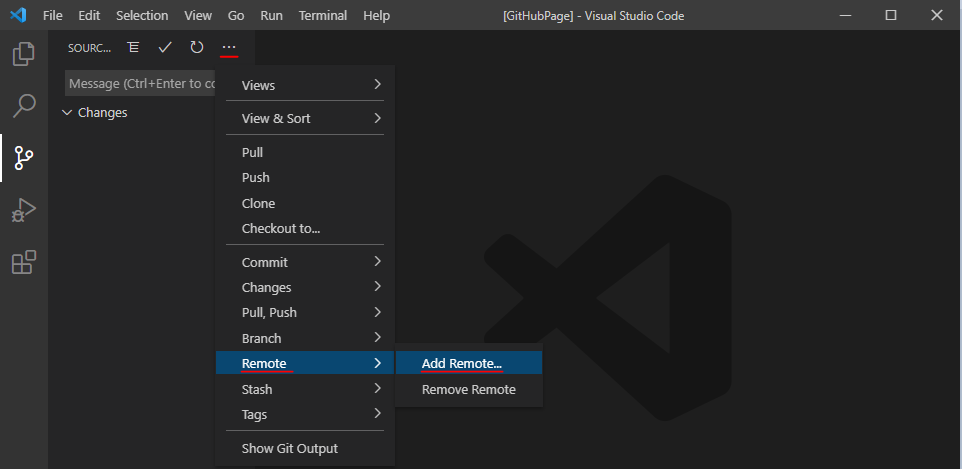The image size is (962, 469).
Task: Open the Run menu
Action: [272, 15]
